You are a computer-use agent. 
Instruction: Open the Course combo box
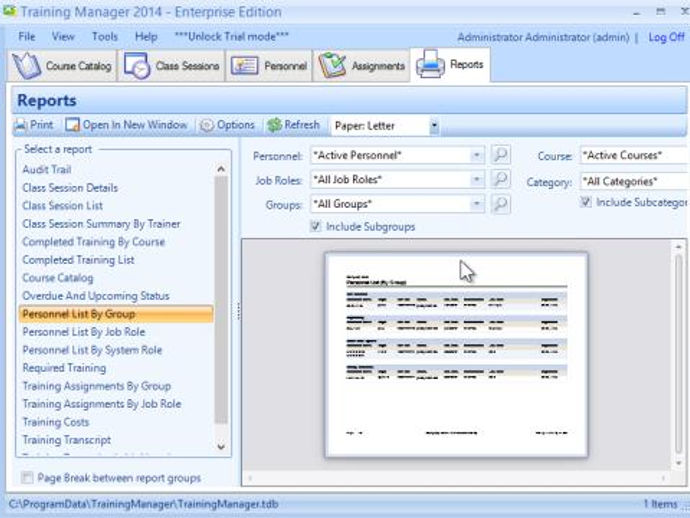point(635,155)
